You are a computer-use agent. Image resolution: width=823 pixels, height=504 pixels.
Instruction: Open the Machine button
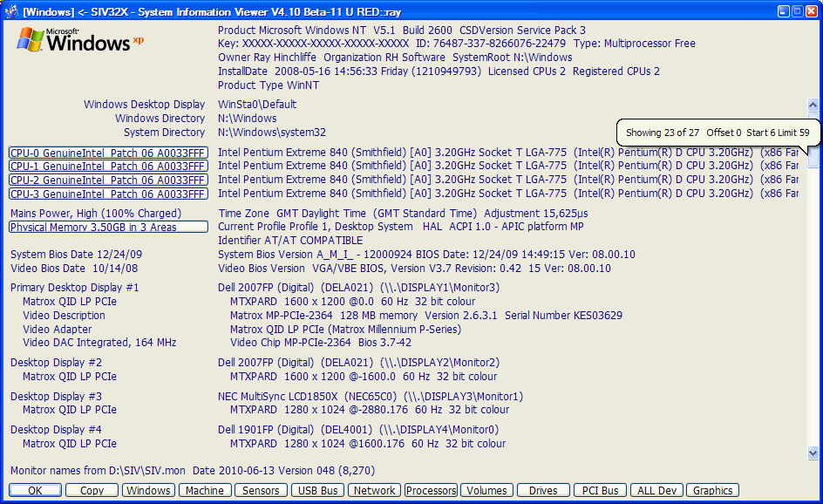pos(205,490)
